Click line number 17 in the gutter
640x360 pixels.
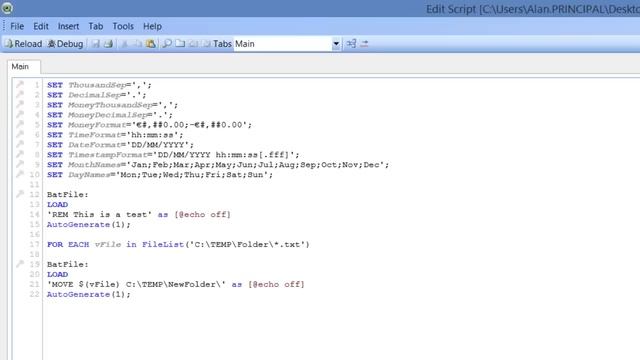(x=35, y=244)
